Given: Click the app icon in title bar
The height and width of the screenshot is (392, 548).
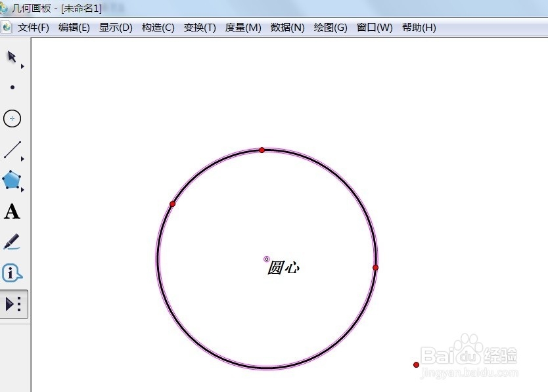Looking at the screenshot, I should 3,8.
